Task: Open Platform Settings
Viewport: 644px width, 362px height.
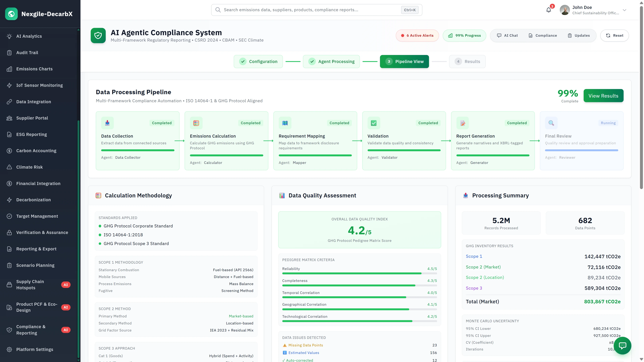Action: click(35, 349)
